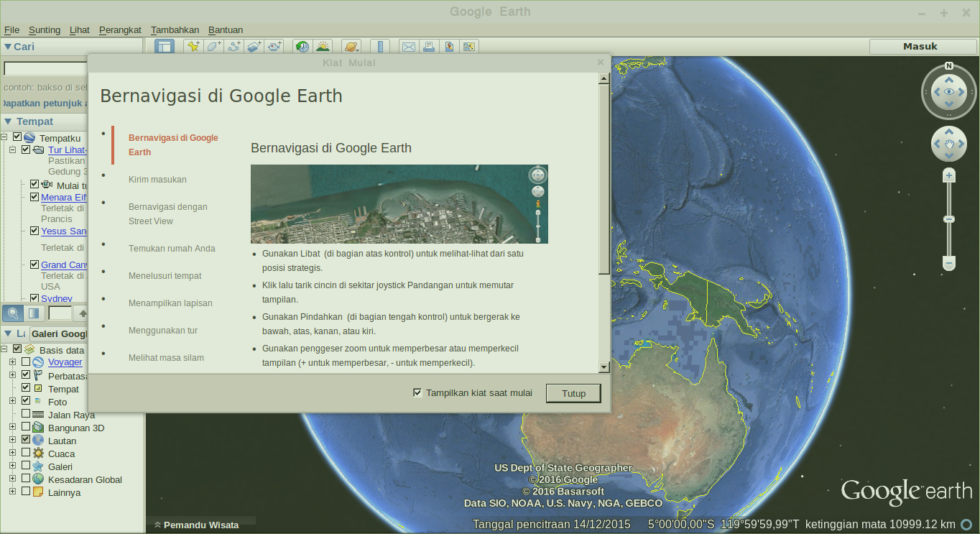Open the Add Polygon tool
980x534 pixels.
click(213, 46)
